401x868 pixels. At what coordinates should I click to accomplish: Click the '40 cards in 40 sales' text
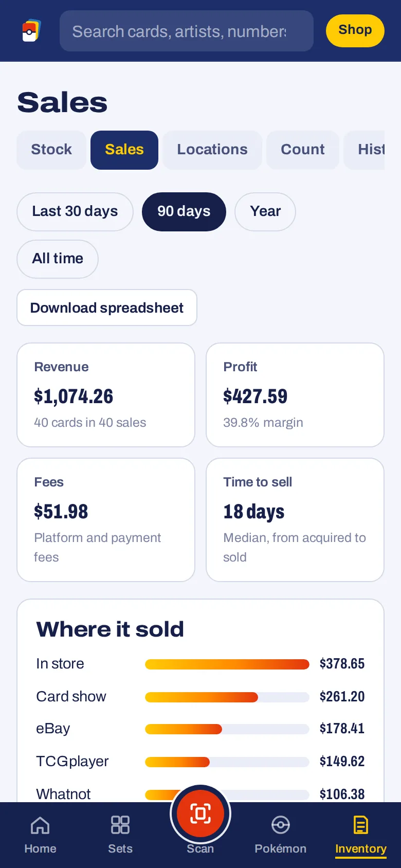click(90, 423)
